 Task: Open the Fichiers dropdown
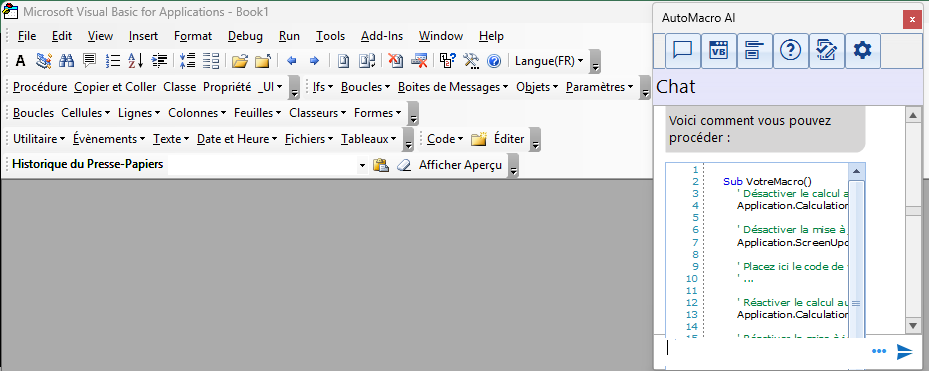[309, 139]
